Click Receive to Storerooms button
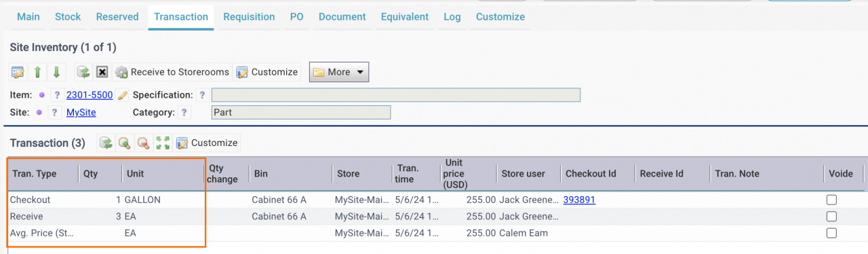Viewport: 868px width, 254px height. pyautogui.click(x=172, y=72)
